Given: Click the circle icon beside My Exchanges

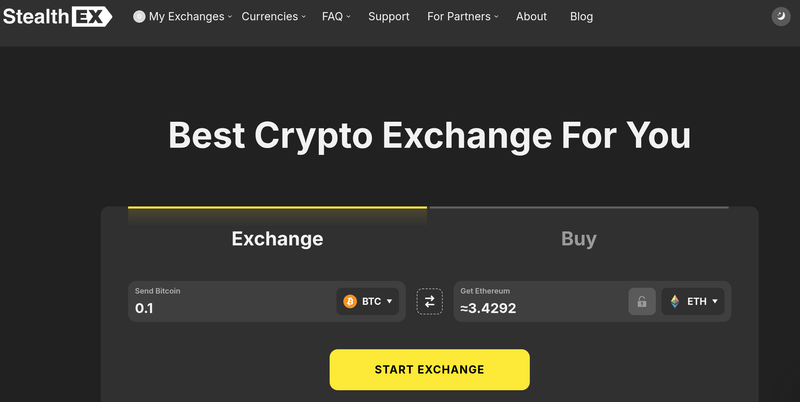Looking at the screenshot, I should click(x=139, y=17).
